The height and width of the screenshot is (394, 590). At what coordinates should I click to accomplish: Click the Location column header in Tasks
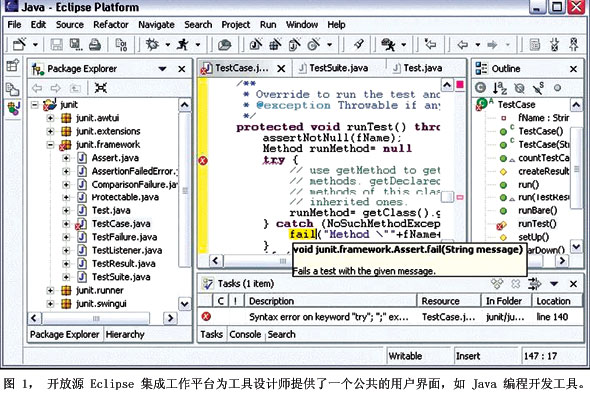click(x=557, y=301)
